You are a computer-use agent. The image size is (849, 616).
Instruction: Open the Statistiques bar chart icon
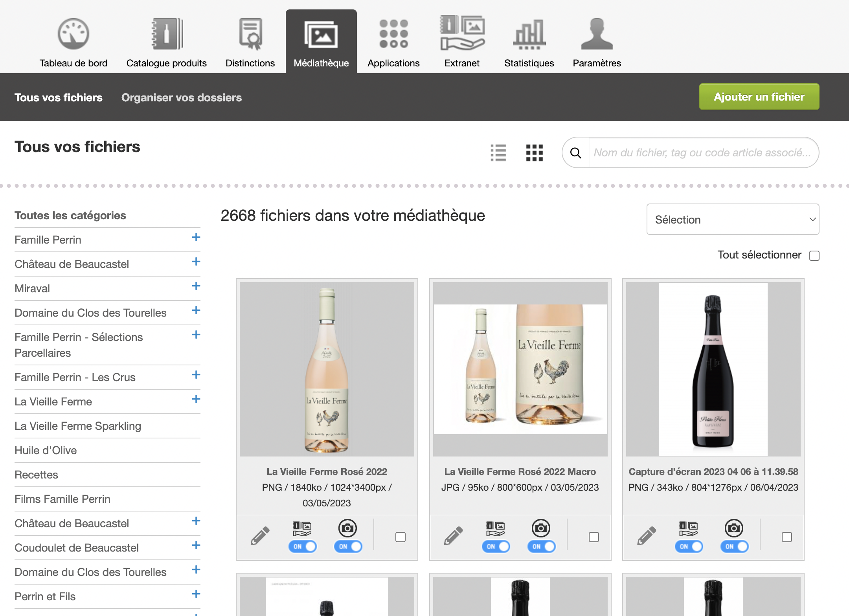(529, 35)
